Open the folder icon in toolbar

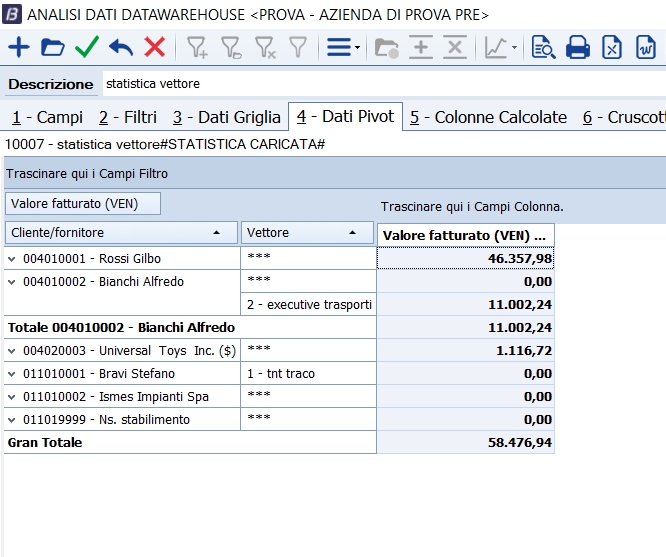pyautogui.click(x=52, y=47)
